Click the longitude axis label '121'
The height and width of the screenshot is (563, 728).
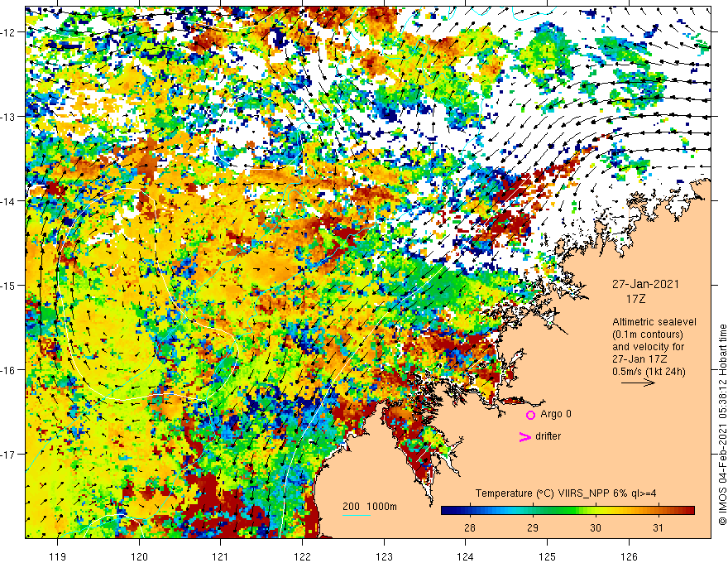(x=221, y=556)
